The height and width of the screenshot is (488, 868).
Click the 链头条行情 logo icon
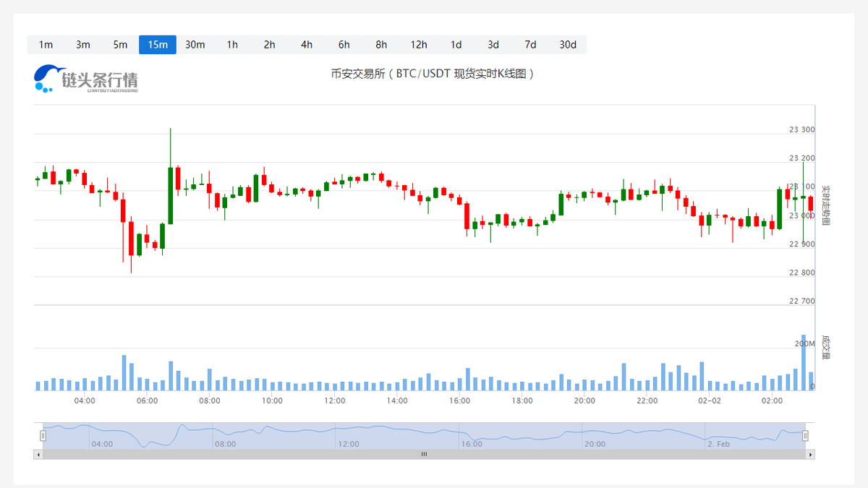(x=45, y=80)
